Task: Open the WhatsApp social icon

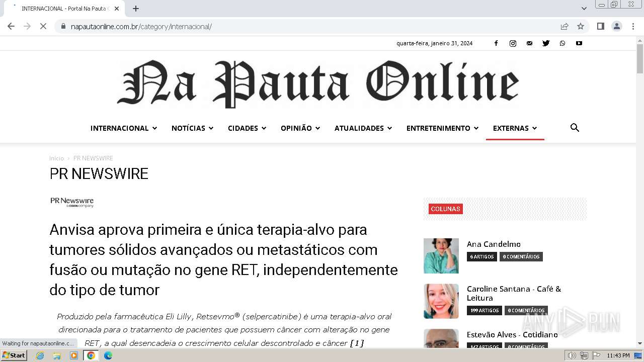Action: click(562, 43)
